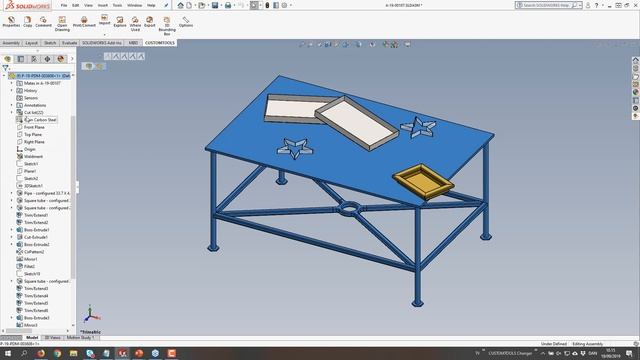Select the 3D Views bottom tab
Screen dimensions: 640x360
tap(52, 338)
